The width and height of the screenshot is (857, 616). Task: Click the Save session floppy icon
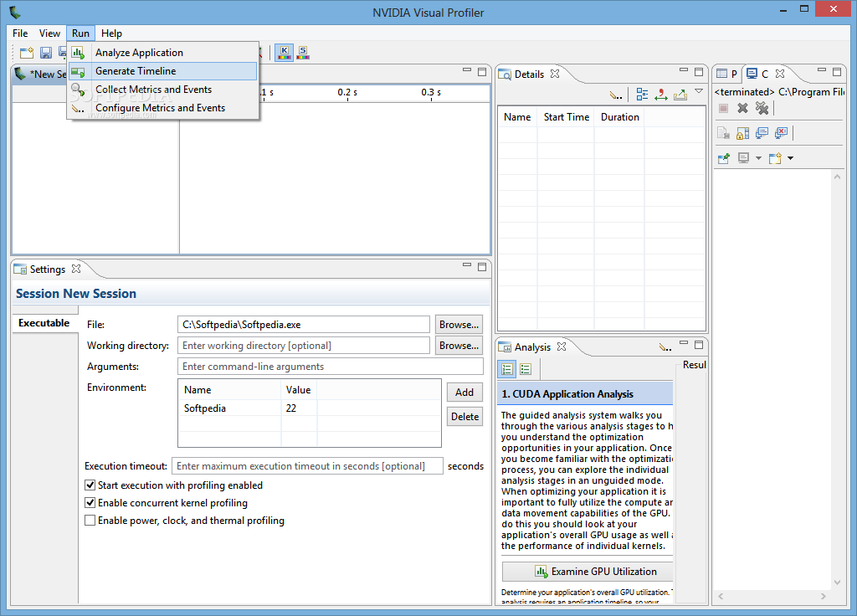(x=46, y=53)
